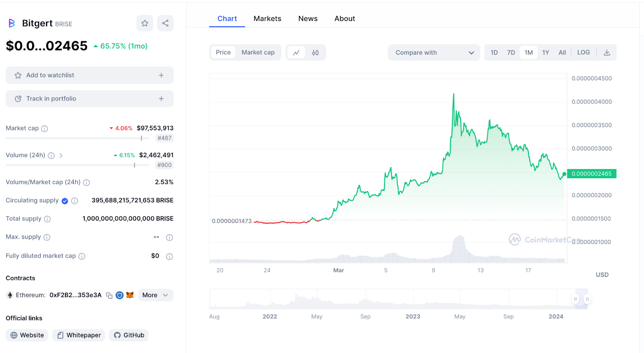Screen dimensions: 644x353
Task: Open the Whitepaper link
Action: click(79, 335)
